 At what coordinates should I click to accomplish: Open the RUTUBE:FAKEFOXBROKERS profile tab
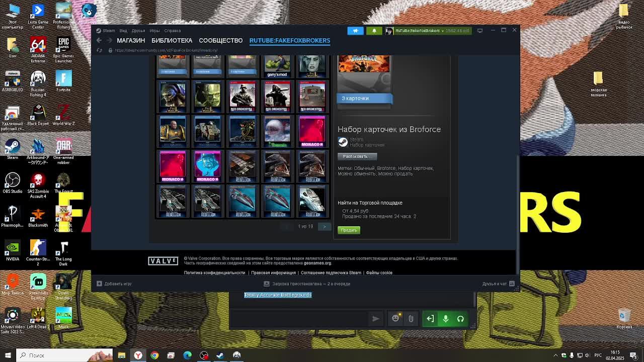(x=290, y=40)
